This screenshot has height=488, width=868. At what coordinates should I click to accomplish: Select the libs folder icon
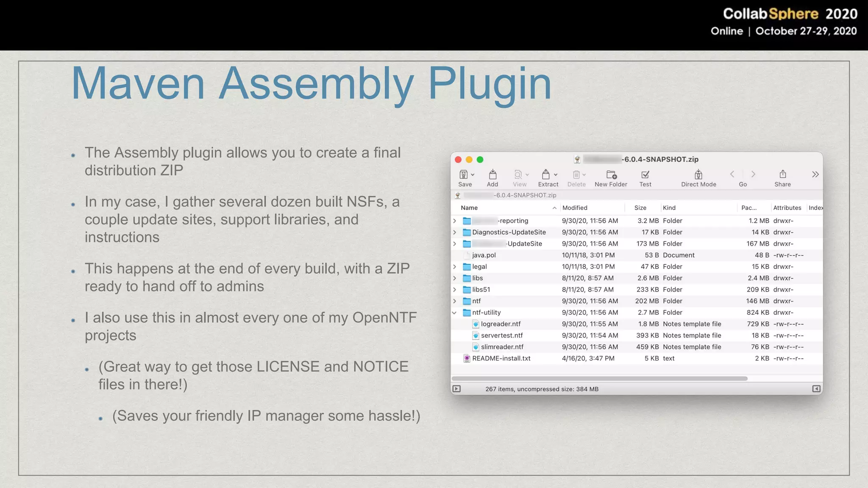(467, 278)
